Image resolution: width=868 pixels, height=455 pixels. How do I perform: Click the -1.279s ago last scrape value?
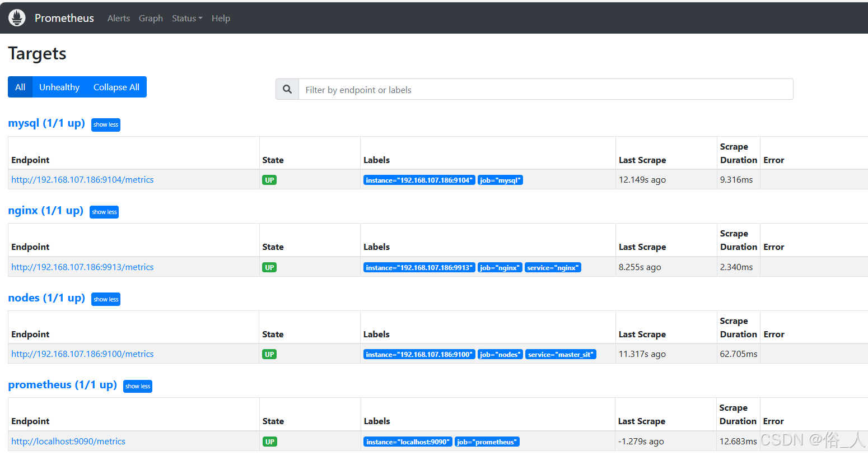(x=641, y=442)
